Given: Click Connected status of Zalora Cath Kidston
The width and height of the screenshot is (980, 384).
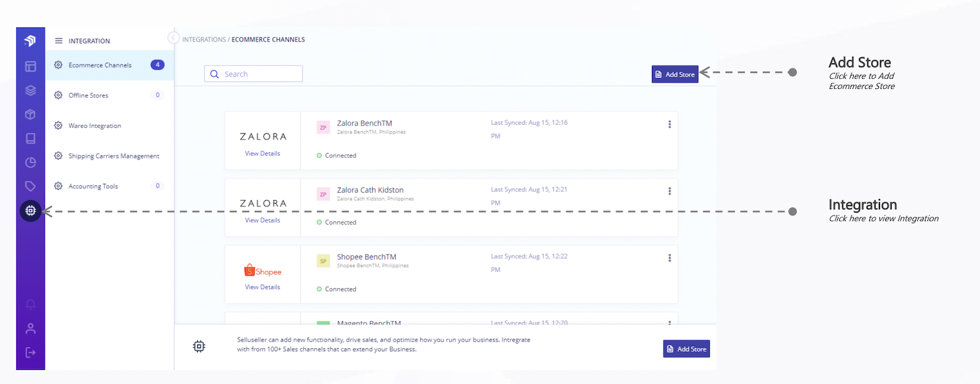Looking at the screenshot, I should point(336,222).
